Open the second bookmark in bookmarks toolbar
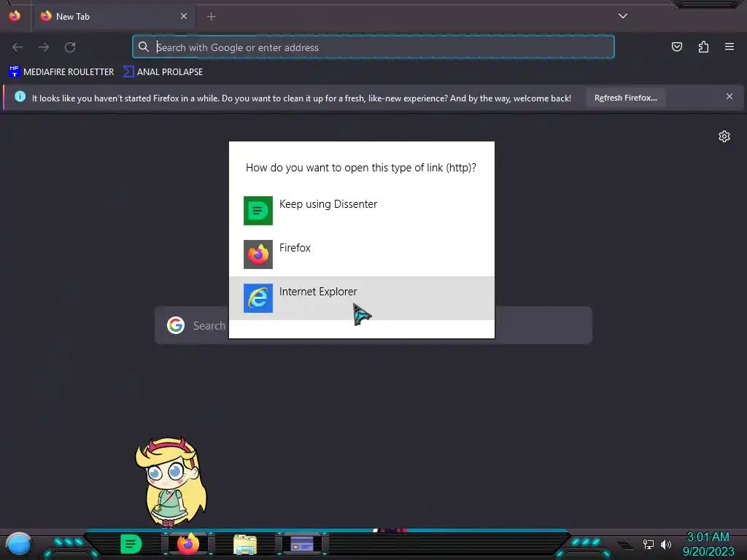 tap(163, 72)
